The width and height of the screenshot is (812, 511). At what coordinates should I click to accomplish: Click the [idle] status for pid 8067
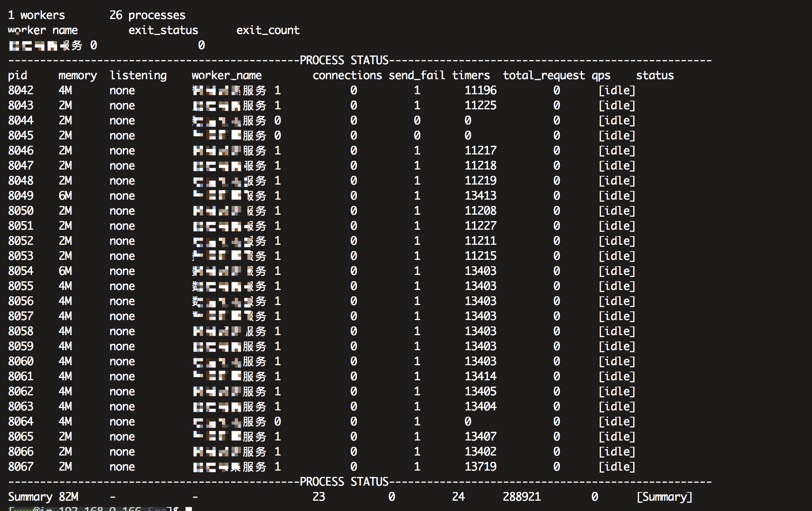pyautogui.click(x=617, y=467)
